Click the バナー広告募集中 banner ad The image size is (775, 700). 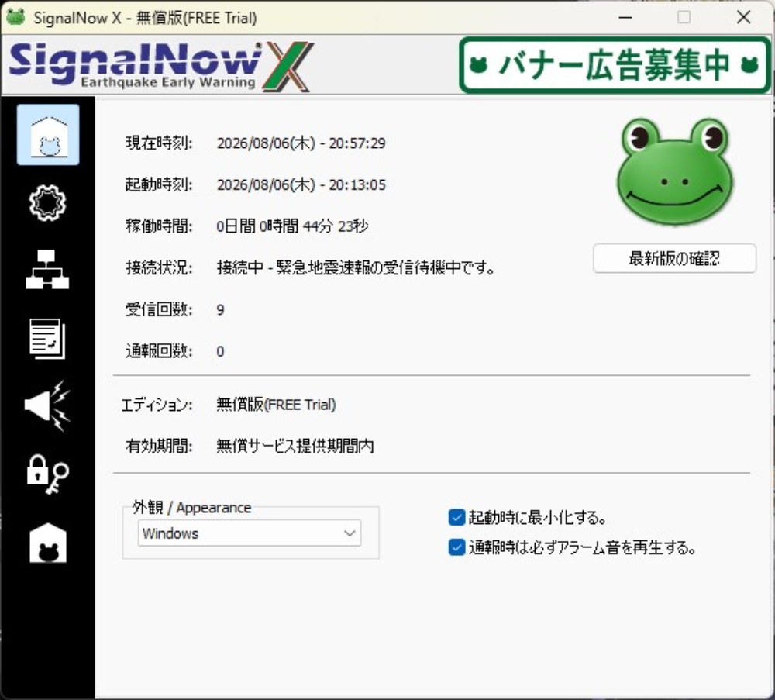coord(615,65)
